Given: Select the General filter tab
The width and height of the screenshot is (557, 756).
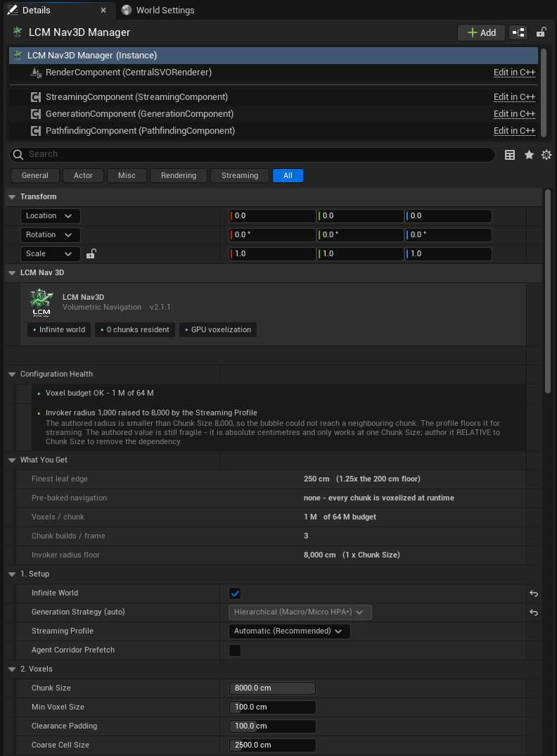Looking at the screenshot, I should 35,175.
